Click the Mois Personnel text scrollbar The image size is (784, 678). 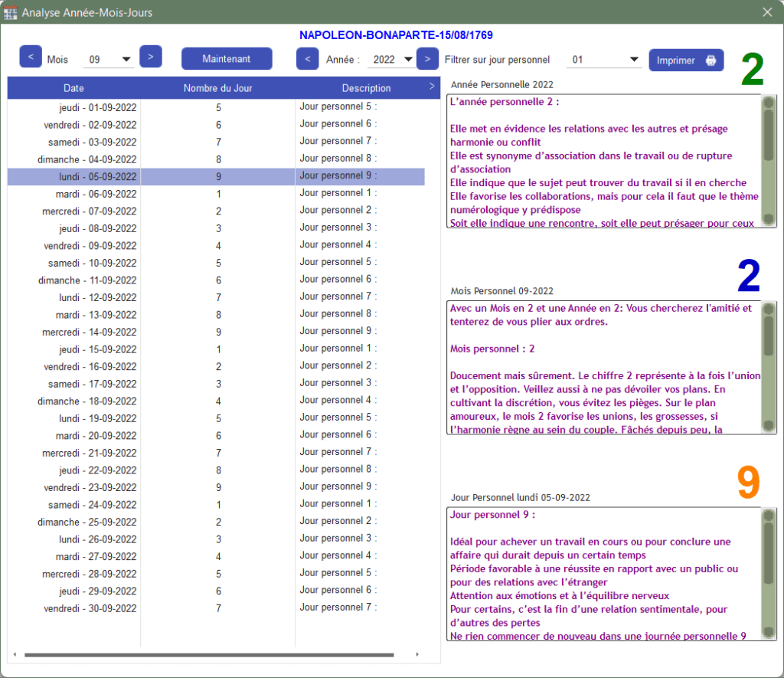point(768,368)
